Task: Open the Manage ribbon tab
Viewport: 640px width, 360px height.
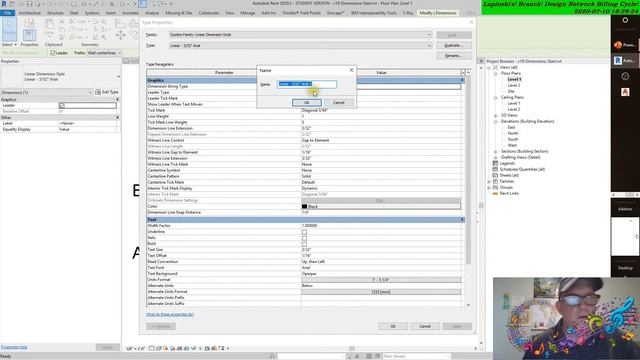Action: tap(247, 13)
